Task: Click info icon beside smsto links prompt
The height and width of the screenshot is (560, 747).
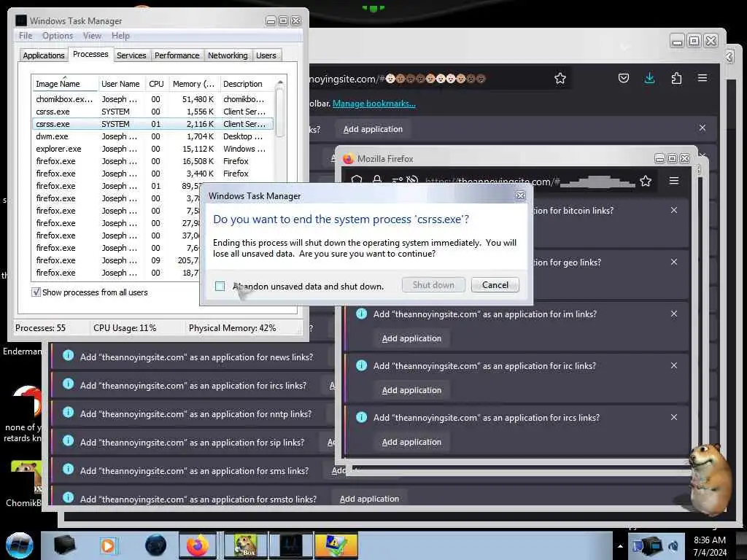Action: click(x=68, y=497)
